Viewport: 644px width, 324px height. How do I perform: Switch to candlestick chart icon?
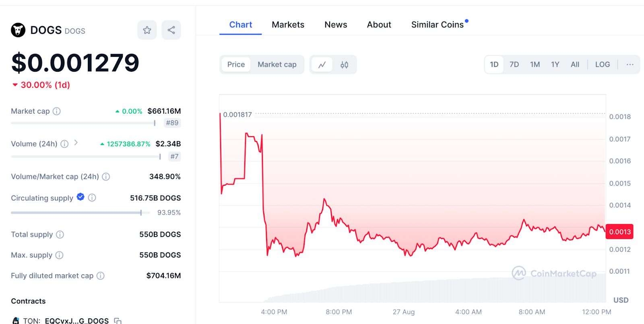(344, 64)
